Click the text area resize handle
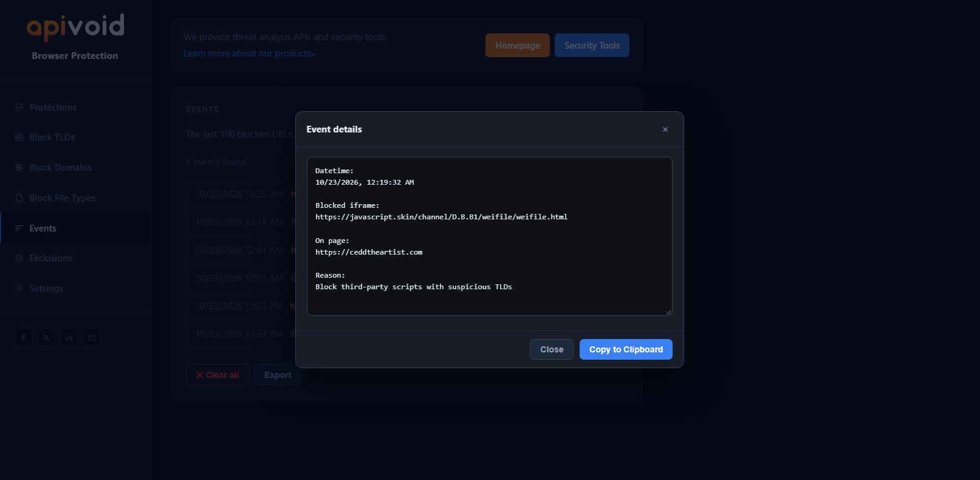Image resolution: width=980 pixels, height=480 pixels. click(668, 312)
